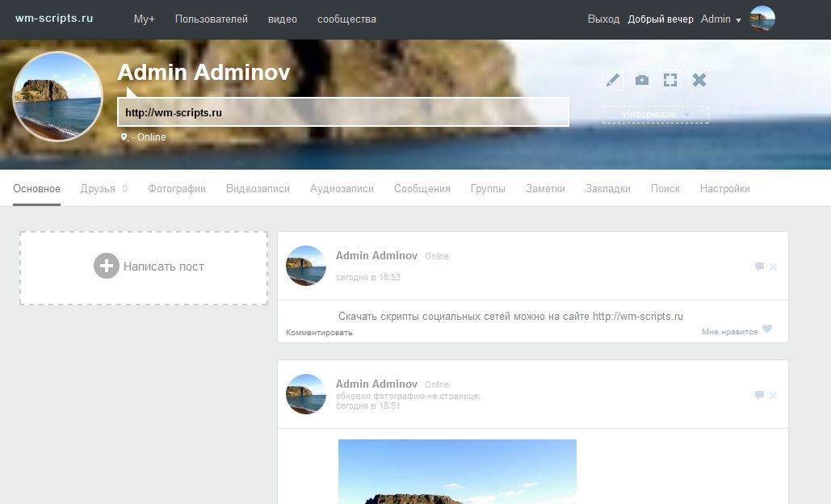Delete the photo update post

pos(773,395)
